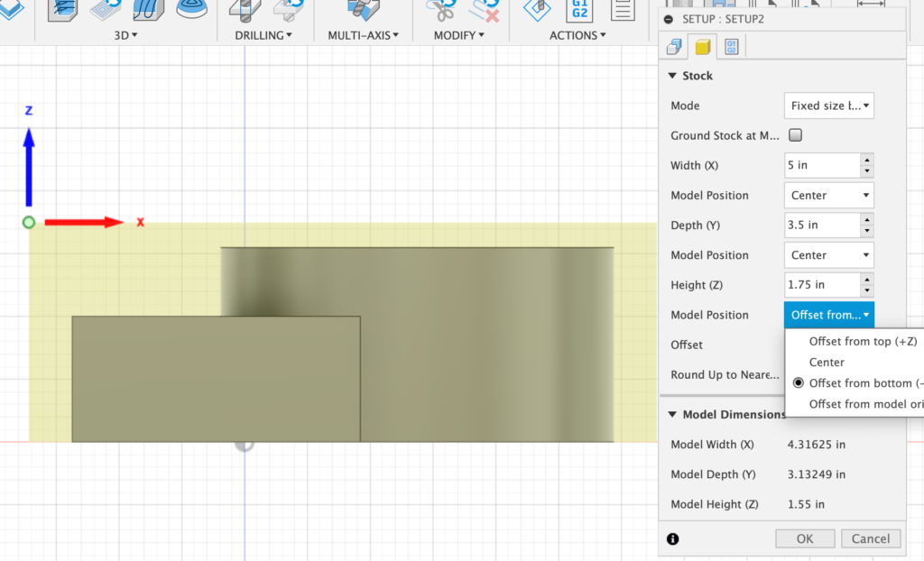Open the Mode dropdown
Viewport: 924px width, 561px height.
tap(829, 106)
